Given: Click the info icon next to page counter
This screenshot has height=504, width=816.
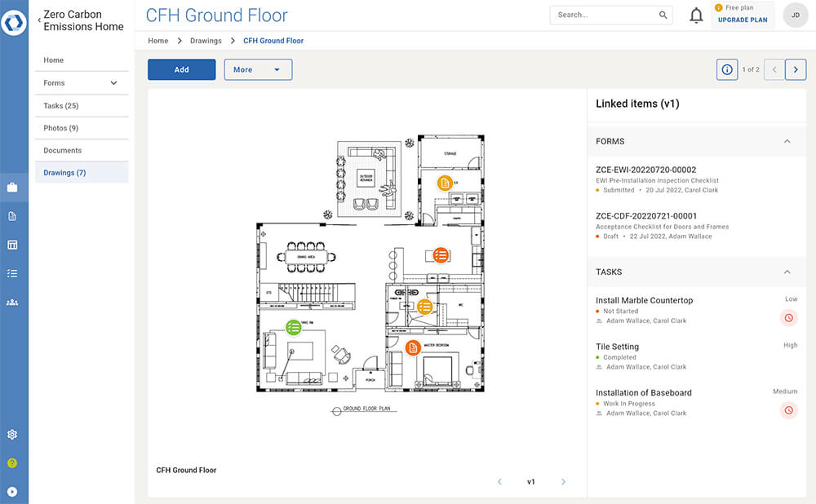Looking at the screenshot, I should (726, 69).
